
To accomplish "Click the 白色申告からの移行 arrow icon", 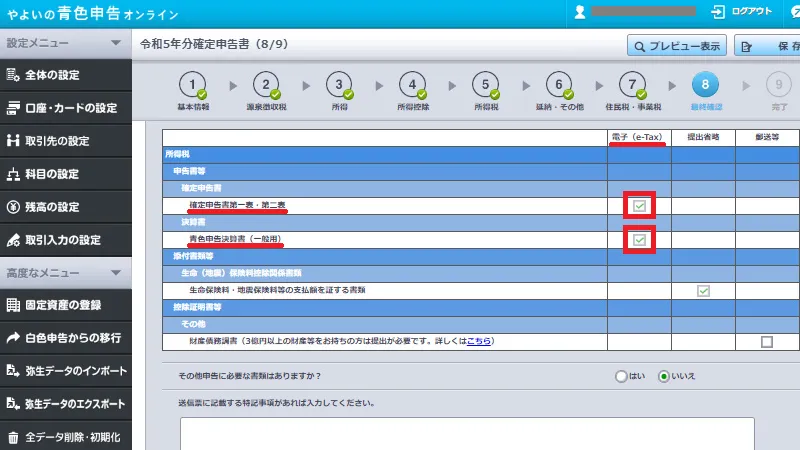I will [x=13, y=338].
